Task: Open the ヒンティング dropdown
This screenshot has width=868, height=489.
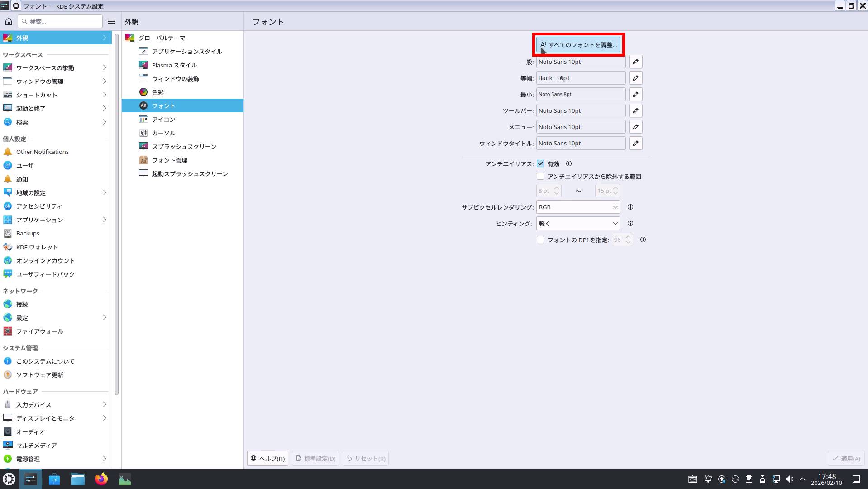Action: [578, 223]
